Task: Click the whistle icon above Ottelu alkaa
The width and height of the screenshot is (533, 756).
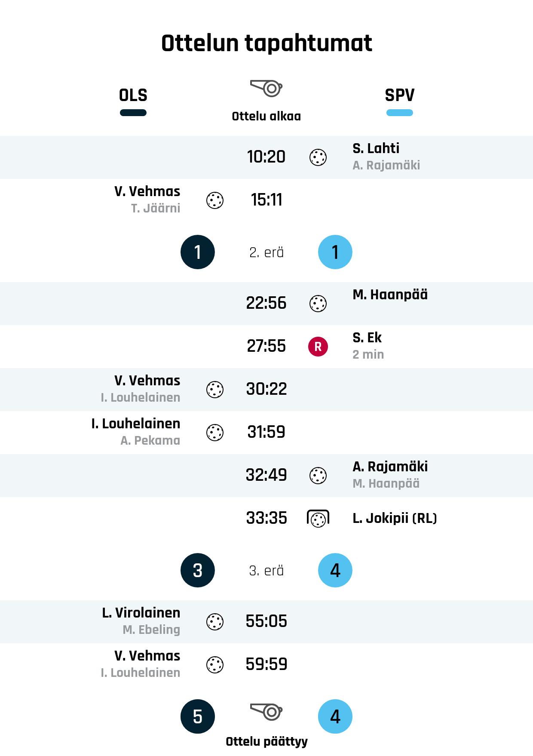Action: (266, 88)
